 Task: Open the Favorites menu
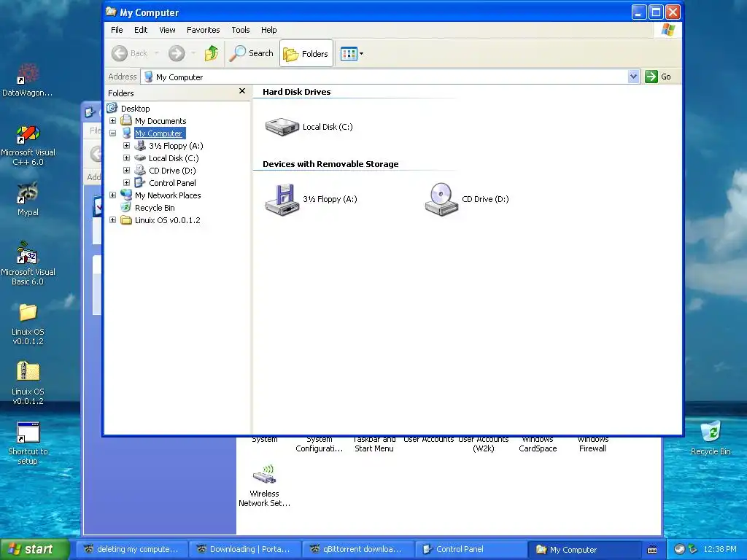[203, 30]
